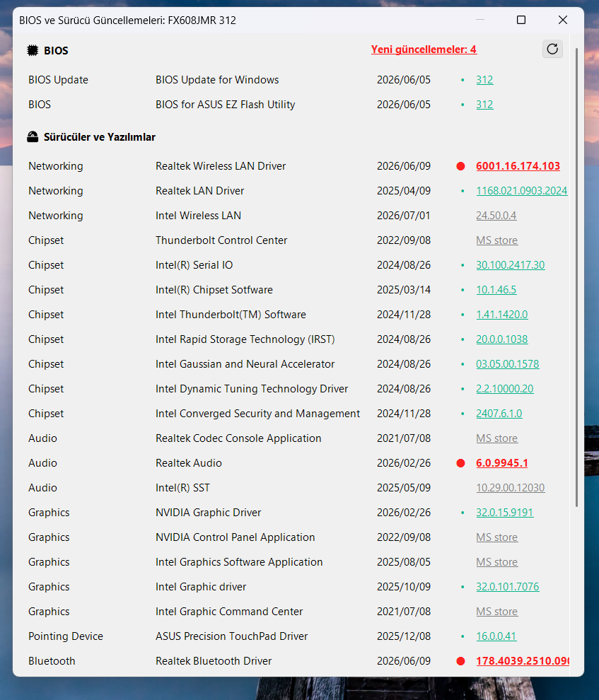
Task: Open Realtek LAN Driver version 1168.021.0903.2024
Action: tap(521, 191)
